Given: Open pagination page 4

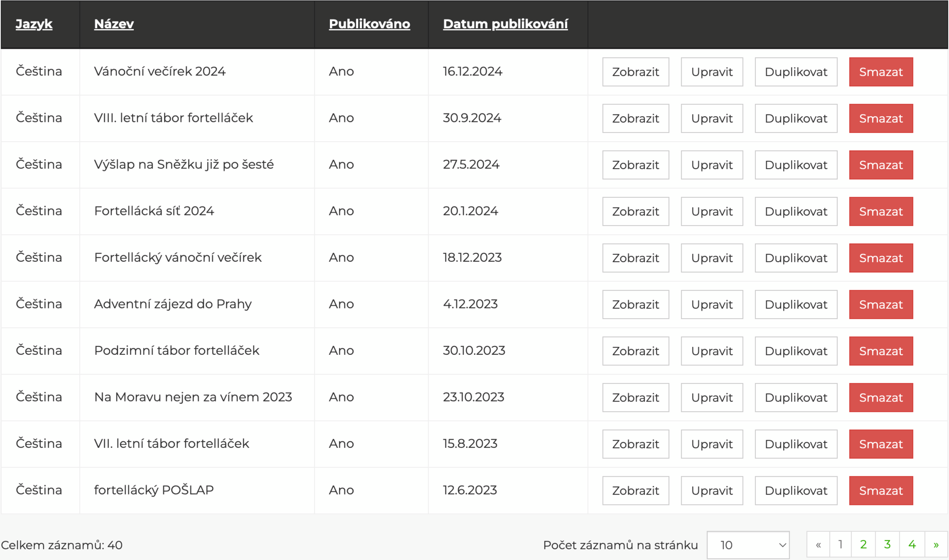Looking at the screenshot, I should [x=912, y=544].
